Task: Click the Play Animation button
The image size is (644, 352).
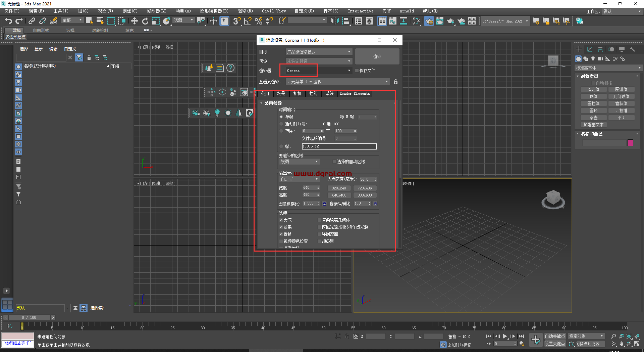Action: click(x=505, y=336)
